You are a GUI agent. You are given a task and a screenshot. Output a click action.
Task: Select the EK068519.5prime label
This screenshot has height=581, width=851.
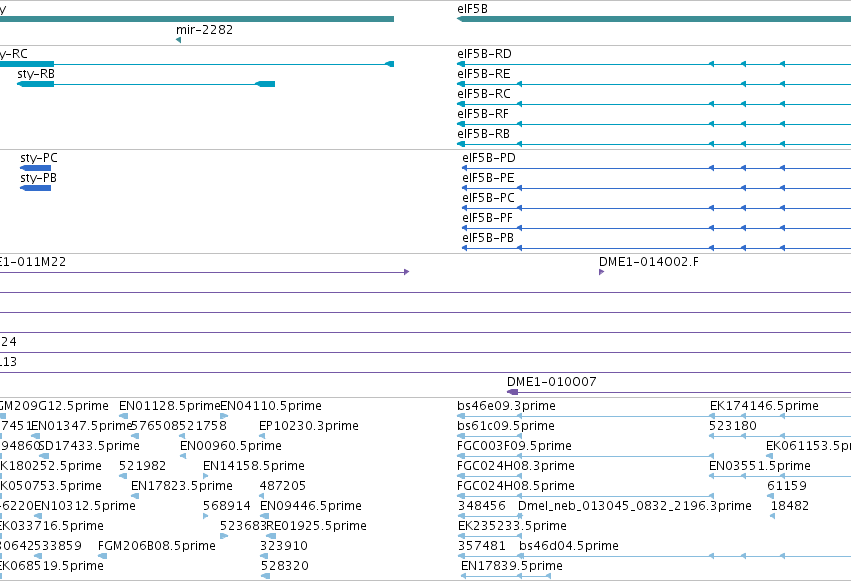(52, 566)
